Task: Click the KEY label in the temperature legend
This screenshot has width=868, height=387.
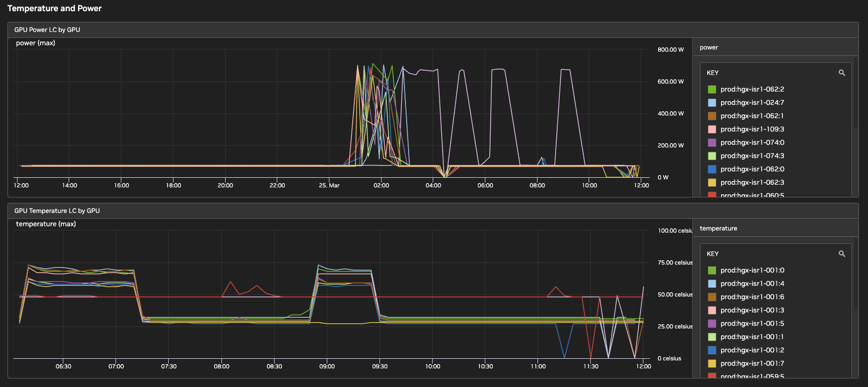Action: tap(713, 254)
